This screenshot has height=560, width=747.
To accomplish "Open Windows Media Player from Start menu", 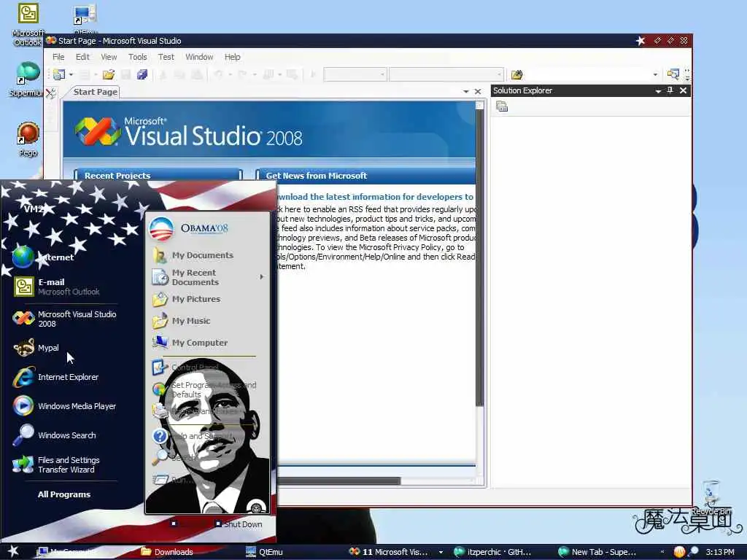I will click(x=65, y=405).
